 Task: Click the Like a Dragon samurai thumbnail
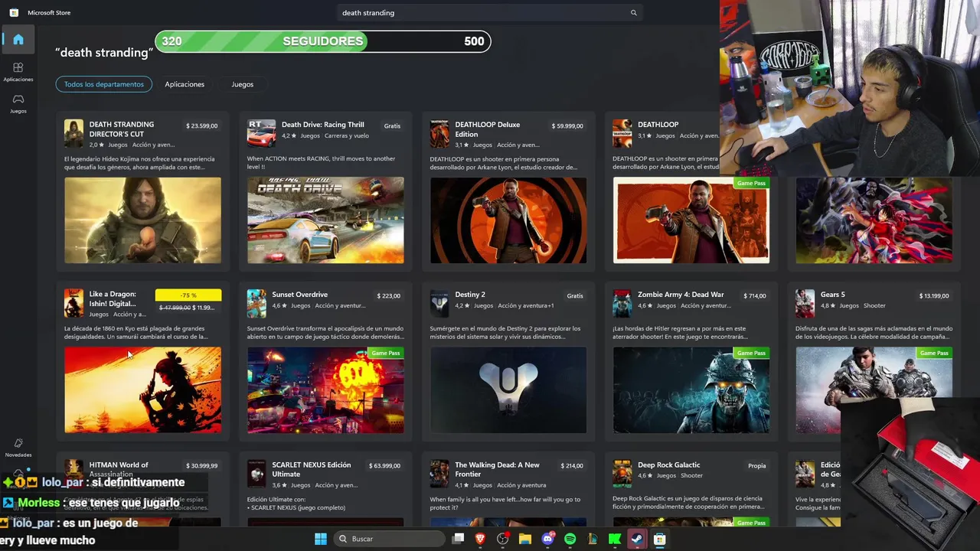point(143,390)
